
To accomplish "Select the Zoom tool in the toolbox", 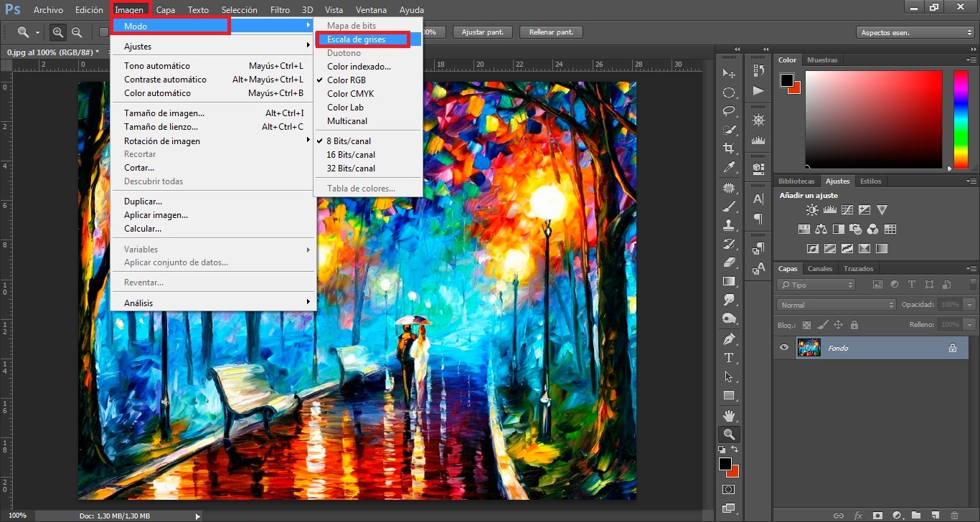I will 729,434.
